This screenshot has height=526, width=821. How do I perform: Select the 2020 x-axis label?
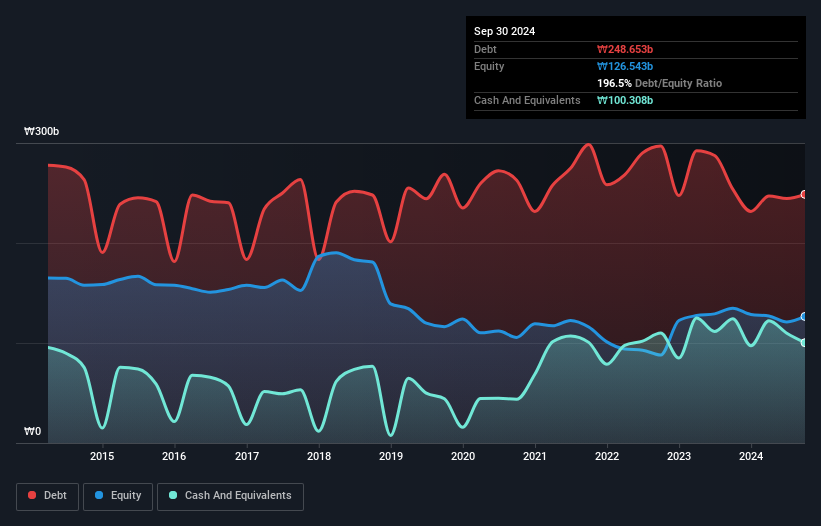[x=463, y=456]
